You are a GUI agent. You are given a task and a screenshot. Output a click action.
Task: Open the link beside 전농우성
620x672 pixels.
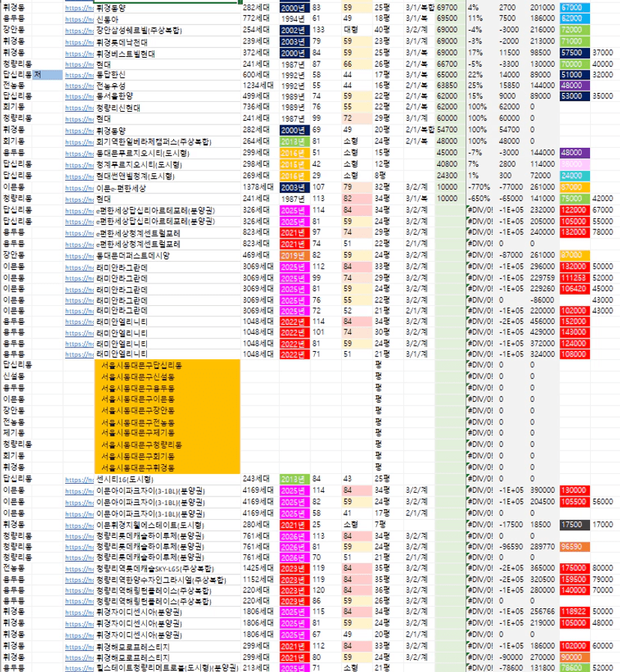79,85
